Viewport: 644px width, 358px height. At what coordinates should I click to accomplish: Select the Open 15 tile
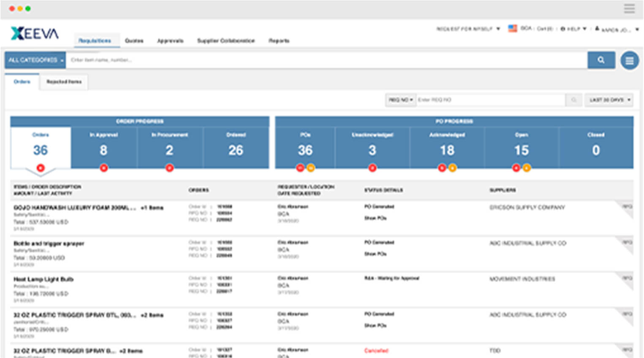coord(522,147)
